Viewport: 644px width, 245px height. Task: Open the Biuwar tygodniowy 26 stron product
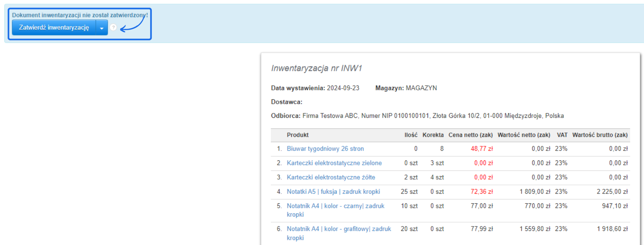point(325,149)
